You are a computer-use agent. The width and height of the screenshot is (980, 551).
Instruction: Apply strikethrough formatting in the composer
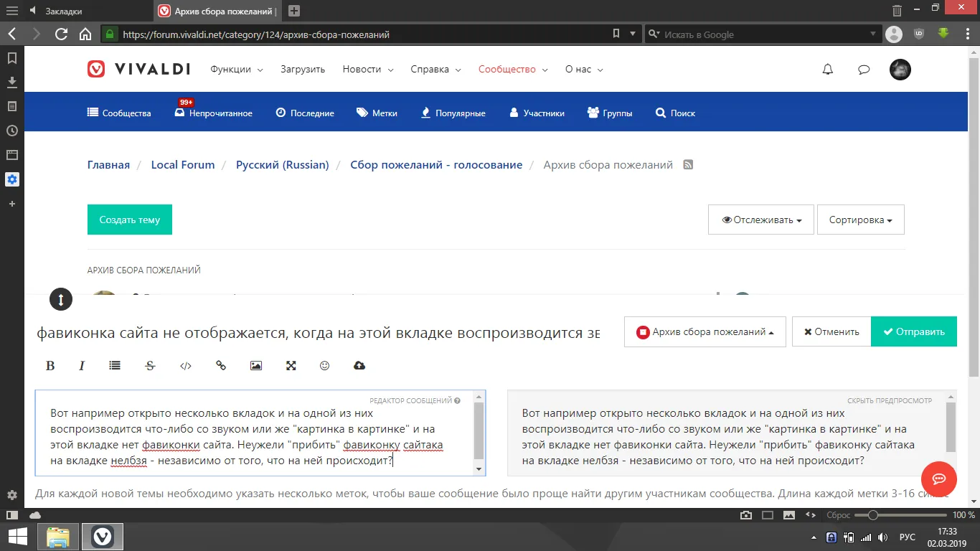(150, 366)
